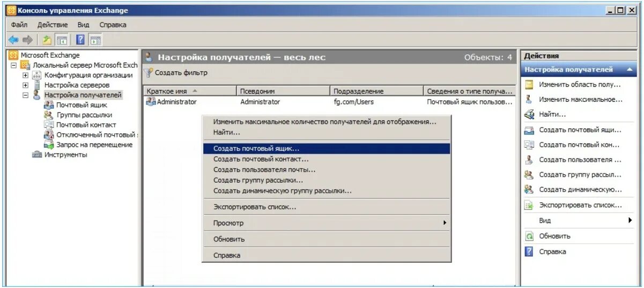This screenshot has height=288, width=644.
Task: Click the Back arrow toolbar icon
Action: pyautogui.click(x=13, y=40)
